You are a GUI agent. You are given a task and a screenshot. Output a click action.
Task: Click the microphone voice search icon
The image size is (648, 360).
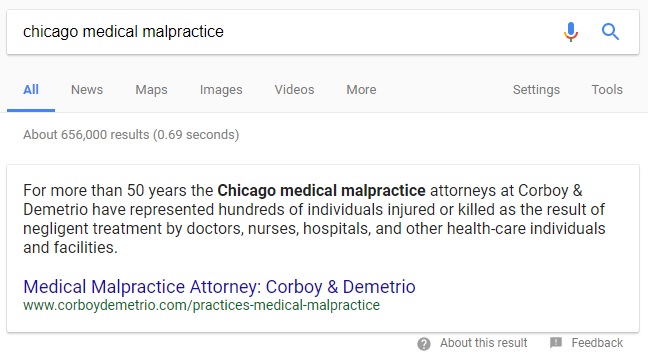point(571,32)
